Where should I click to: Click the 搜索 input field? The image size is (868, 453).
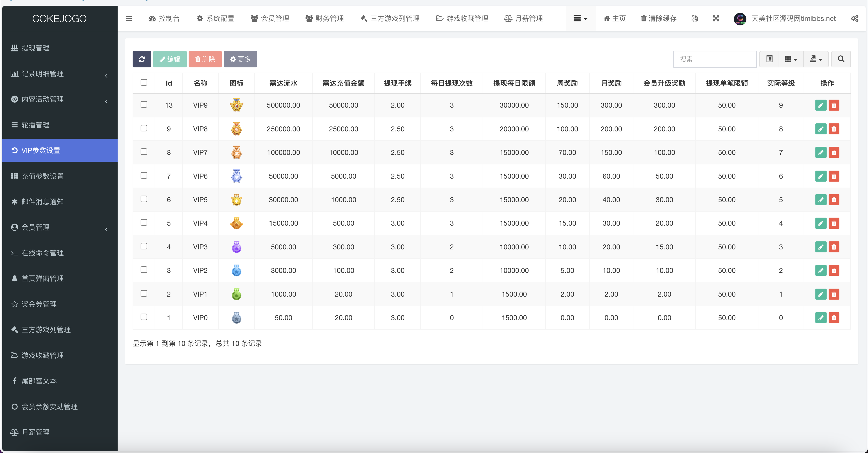click(715, 59)
